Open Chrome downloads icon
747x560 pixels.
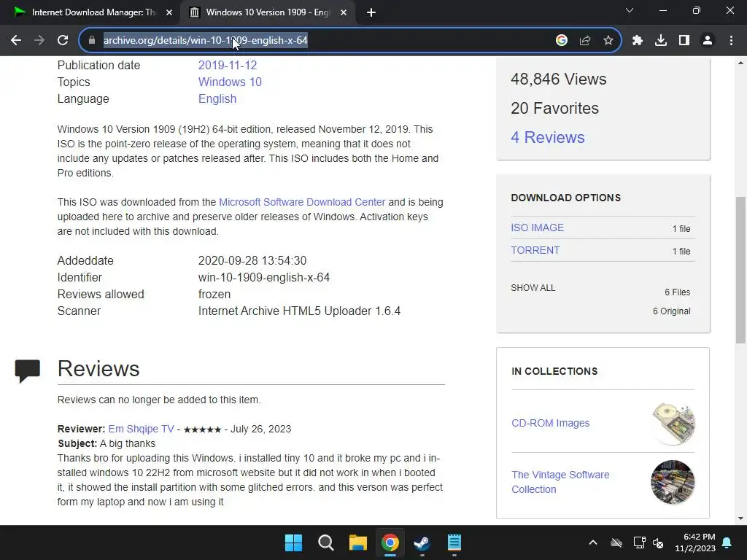(x=661, y=41)
